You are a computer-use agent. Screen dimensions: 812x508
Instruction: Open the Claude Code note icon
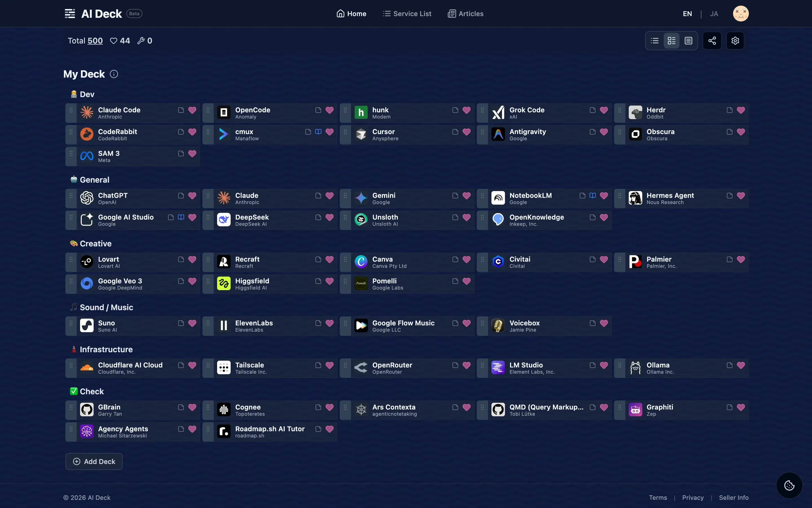(x=181, y=110)
